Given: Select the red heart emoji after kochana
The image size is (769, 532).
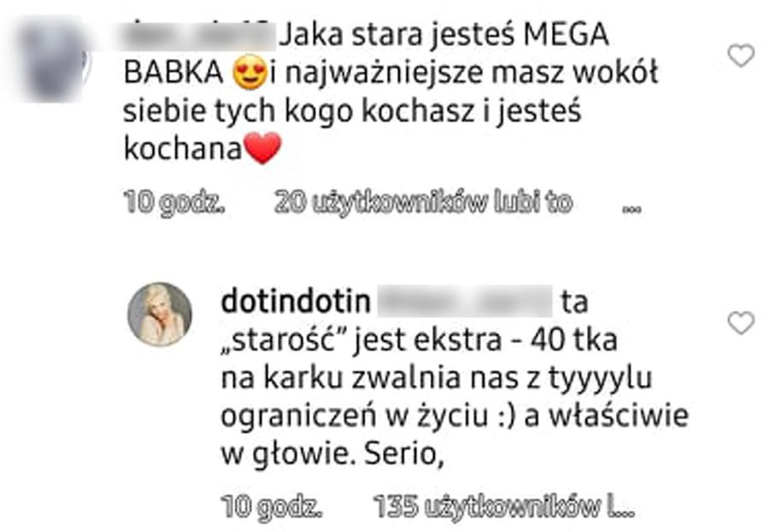Looking at the screenshot, I should 263,148.
